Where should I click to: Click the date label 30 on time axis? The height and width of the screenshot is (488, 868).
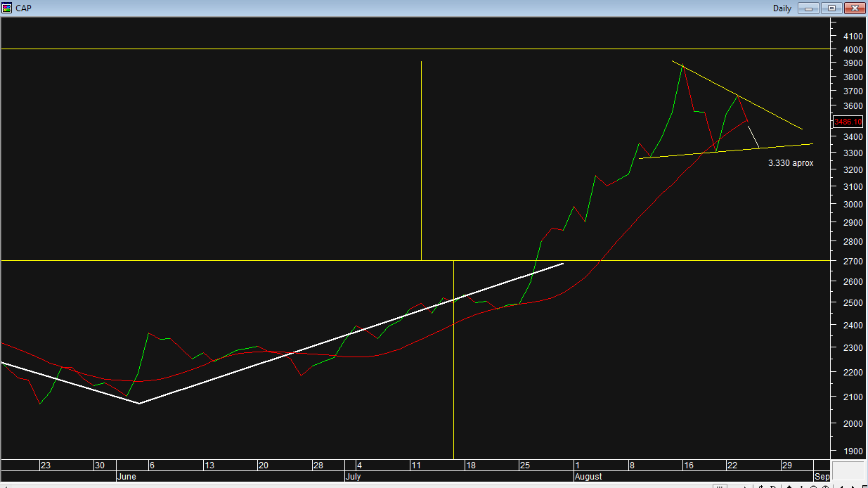[x=100, y=465]
